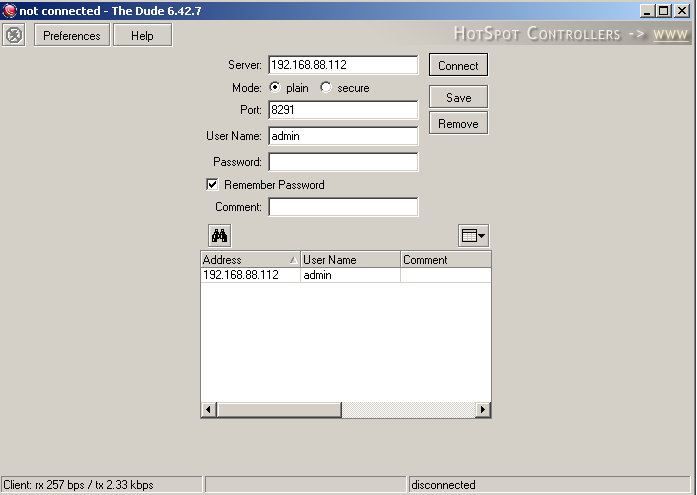
Task: Select plain connection mode
Action: pos(275,88)
